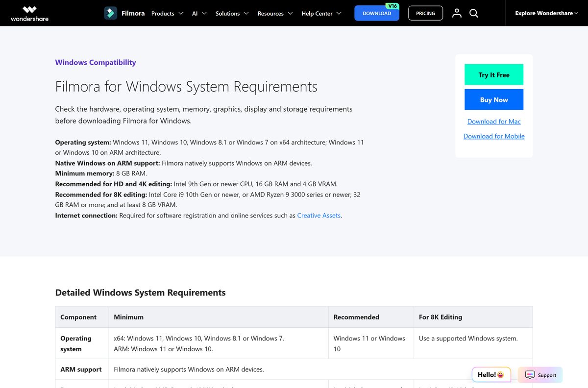The image size is (588, 388).
Task: Click the ARM support row label
Action: [x=81, y=369]
